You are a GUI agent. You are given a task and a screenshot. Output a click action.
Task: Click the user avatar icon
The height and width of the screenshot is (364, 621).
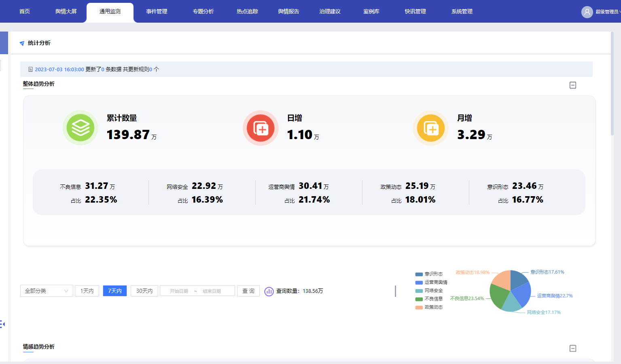(x=587, y=12)
